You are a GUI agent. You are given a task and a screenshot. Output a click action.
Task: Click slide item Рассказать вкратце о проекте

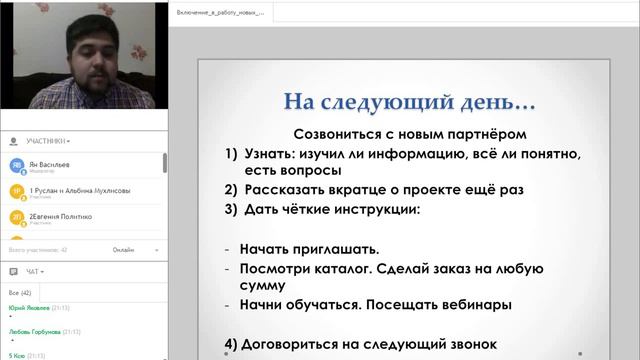374,189
